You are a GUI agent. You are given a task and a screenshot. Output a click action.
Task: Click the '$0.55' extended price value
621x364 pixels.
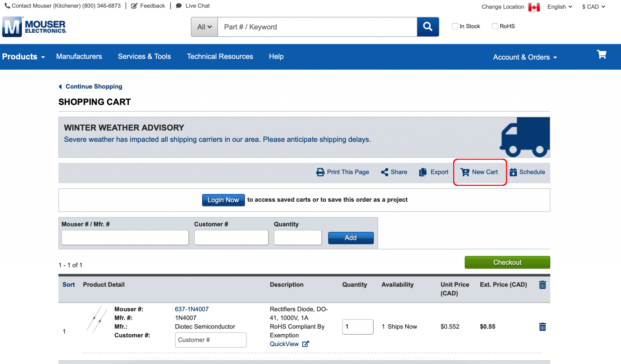(x=487, y=327)
